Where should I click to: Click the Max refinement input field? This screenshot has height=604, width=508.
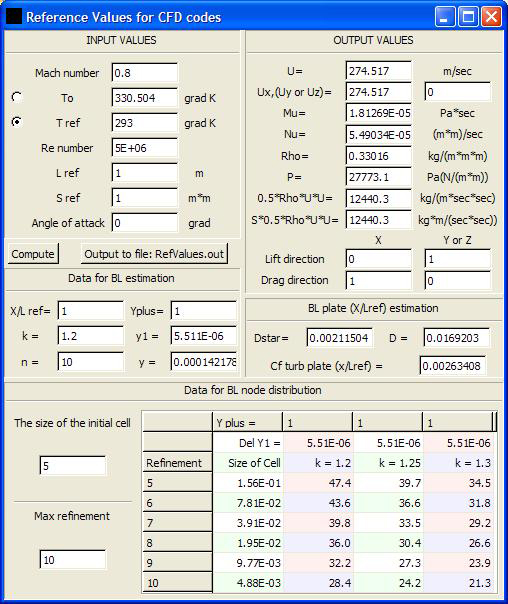pyautogui.click(x=72, y=559)
